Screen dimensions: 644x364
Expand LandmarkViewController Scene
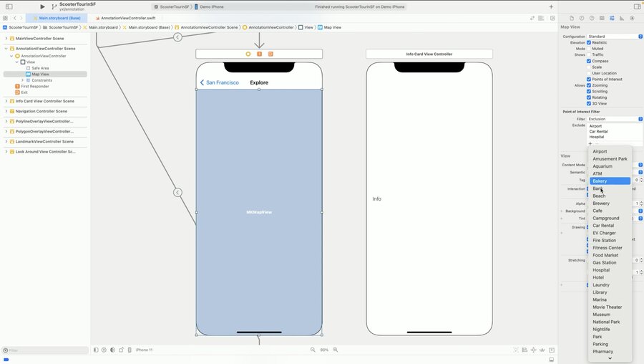point(6,141)
